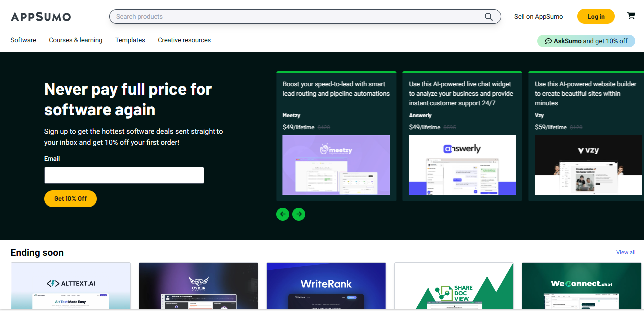Open the Meetzy product thumbnail
This screenshot has width=644, height=311.
pyautogui.click(x=336, y=165)
